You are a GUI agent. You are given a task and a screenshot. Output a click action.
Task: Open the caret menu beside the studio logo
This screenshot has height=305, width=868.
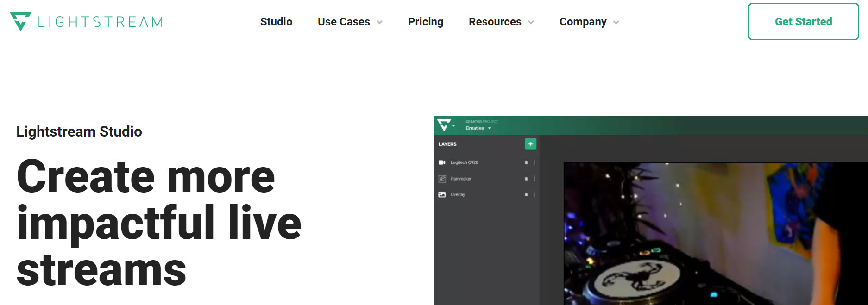454,126
